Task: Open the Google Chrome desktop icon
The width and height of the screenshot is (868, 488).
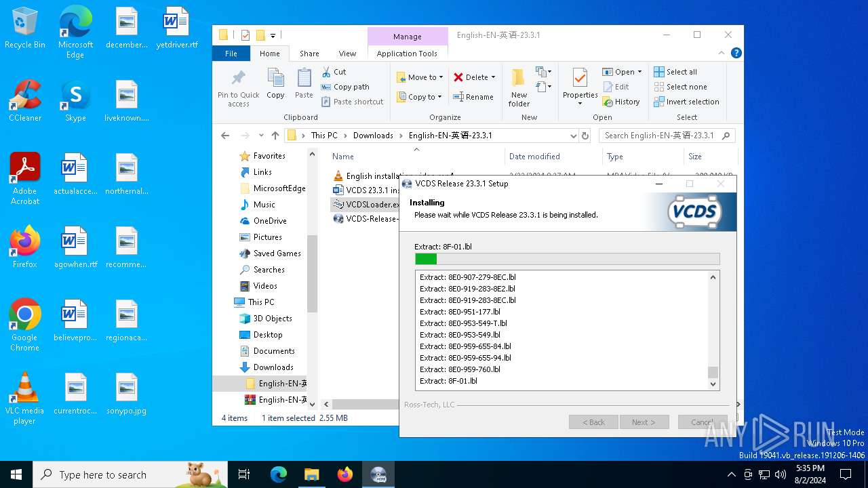Action: tap(25, 325)
